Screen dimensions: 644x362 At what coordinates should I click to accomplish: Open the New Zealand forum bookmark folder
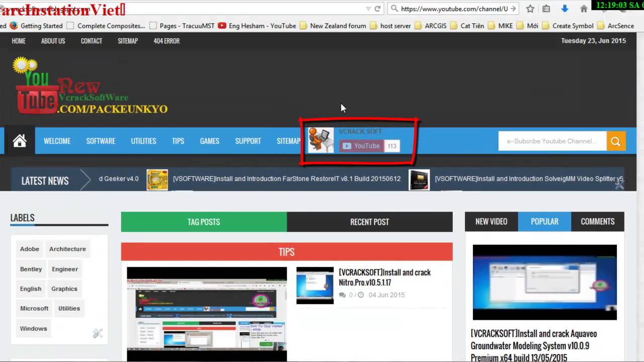pyautogui.click(x=333, y=26)
